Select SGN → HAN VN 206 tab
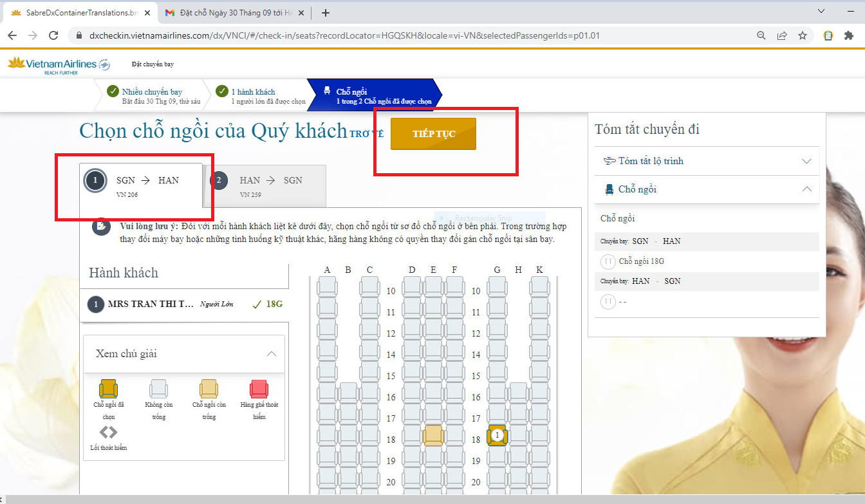The image size is (865, 504). [141, 185]
